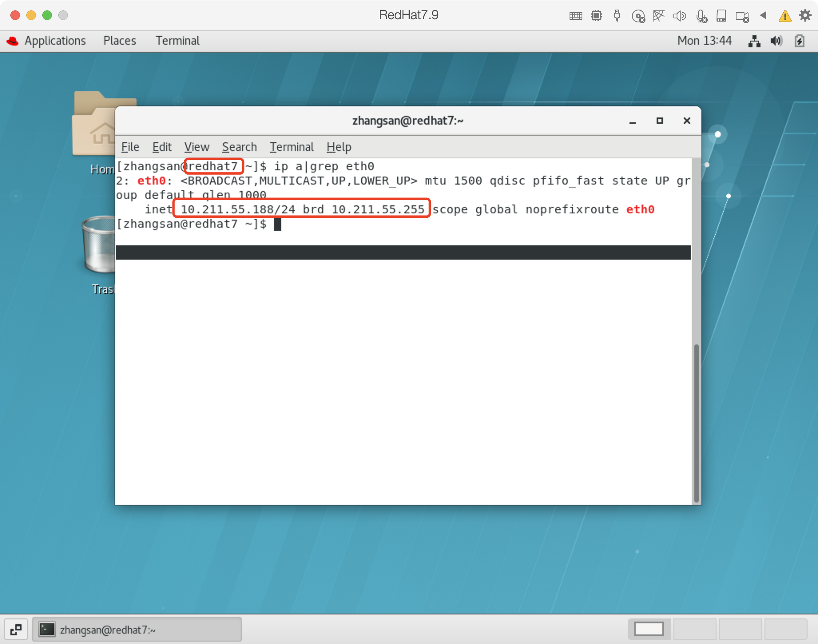Click the GNOME panel volume icon
This screenshot has width=818, height=644.
pos(776,41)
